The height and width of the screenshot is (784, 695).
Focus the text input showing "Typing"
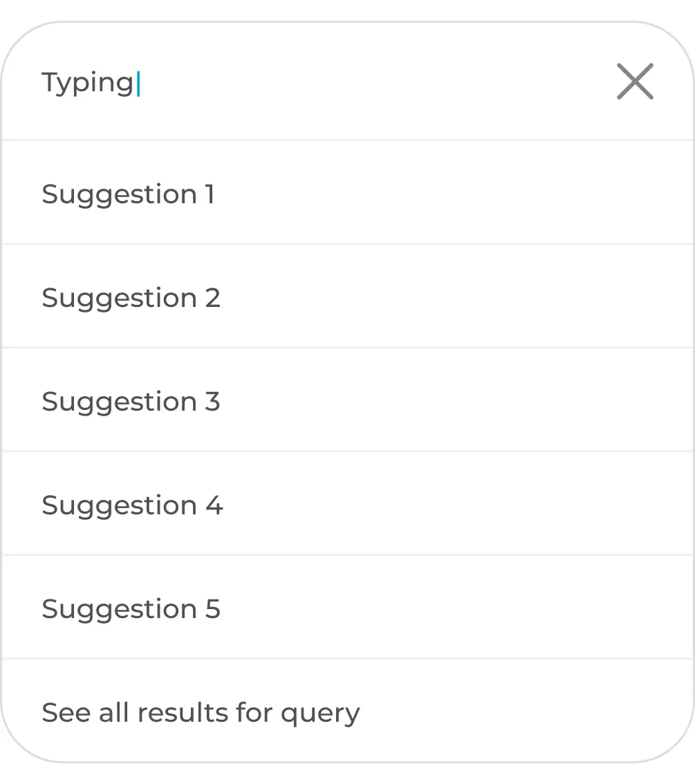point(311,82)
